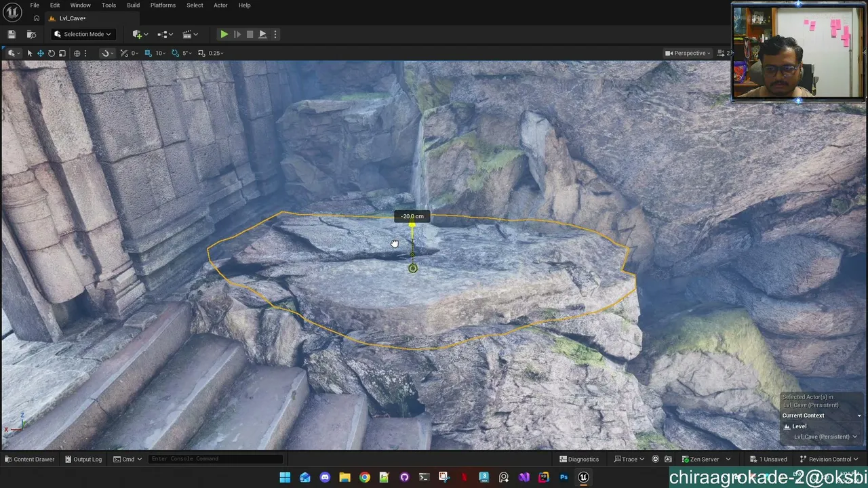
Task: Open the cinematics clapperboard dropdown
Action: coord(189,34)
